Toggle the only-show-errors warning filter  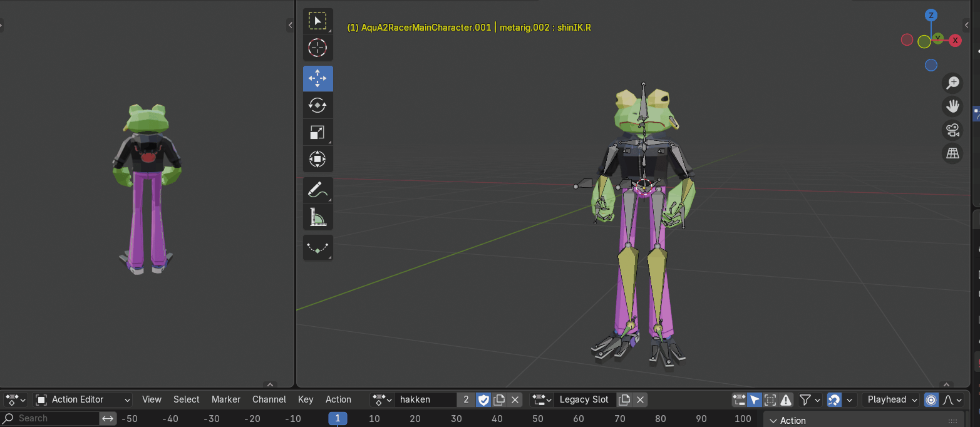(786, 399)
